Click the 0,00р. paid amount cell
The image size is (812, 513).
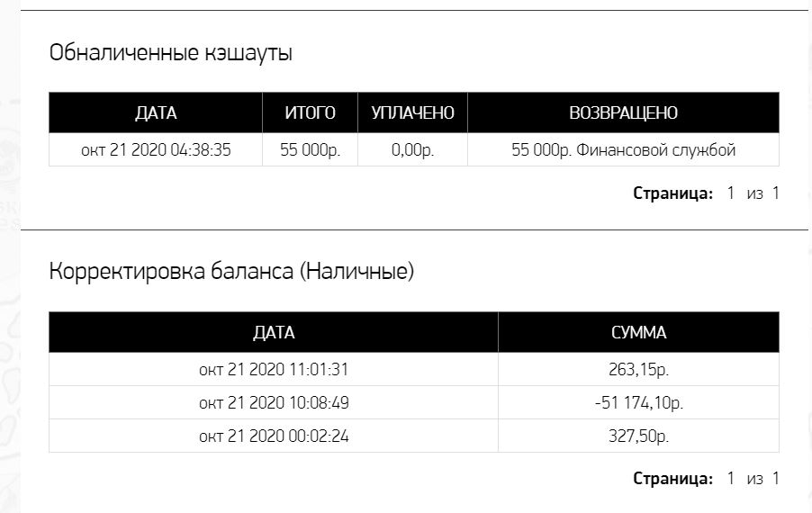412,150
